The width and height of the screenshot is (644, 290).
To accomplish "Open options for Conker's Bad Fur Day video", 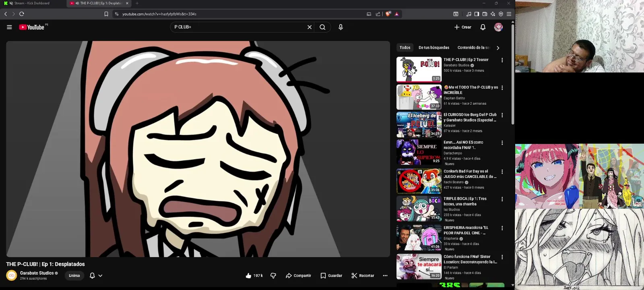I will 502,172.
